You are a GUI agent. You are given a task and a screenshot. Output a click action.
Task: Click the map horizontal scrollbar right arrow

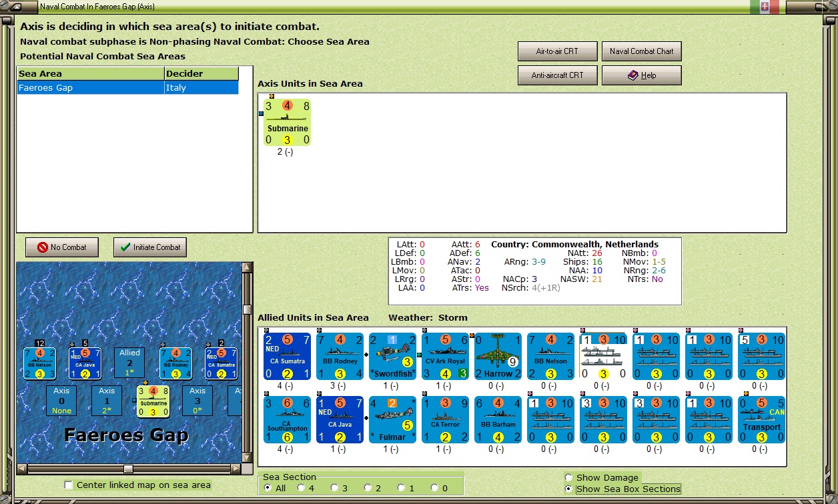236,469
